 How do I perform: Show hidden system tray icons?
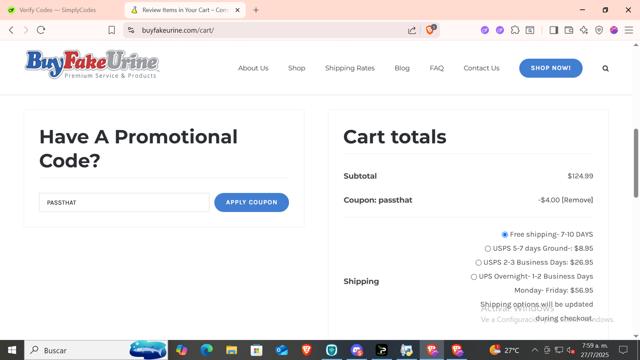click(535, 350)
